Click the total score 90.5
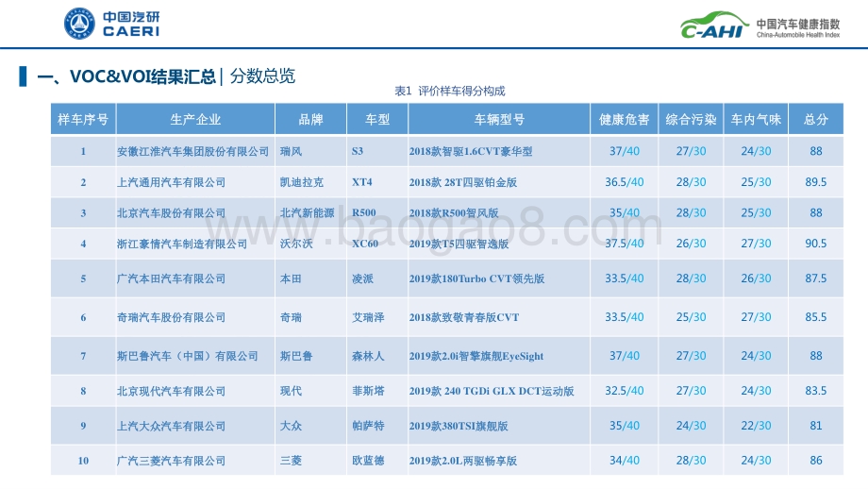The width and height of the screenshot is (868, 489). click(x=816, y=244)
